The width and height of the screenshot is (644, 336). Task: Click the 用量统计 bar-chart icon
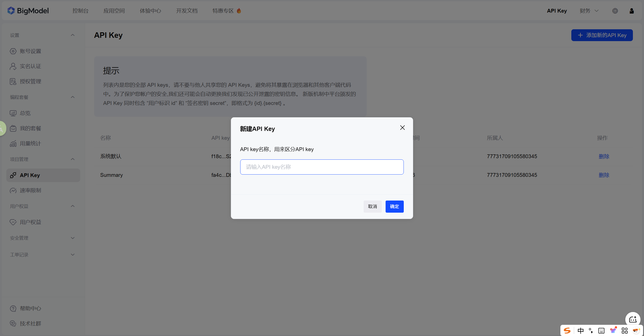click(13, 143)
